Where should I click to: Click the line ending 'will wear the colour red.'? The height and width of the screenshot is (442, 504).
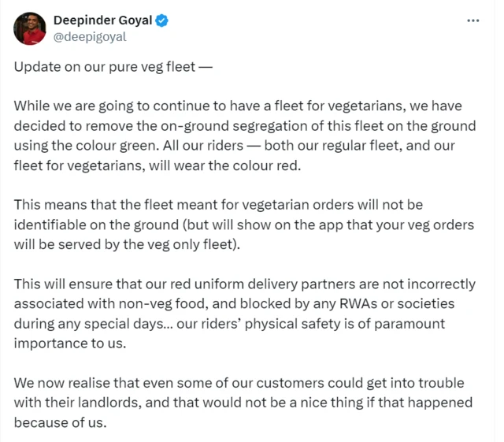[x=169, y=165]
